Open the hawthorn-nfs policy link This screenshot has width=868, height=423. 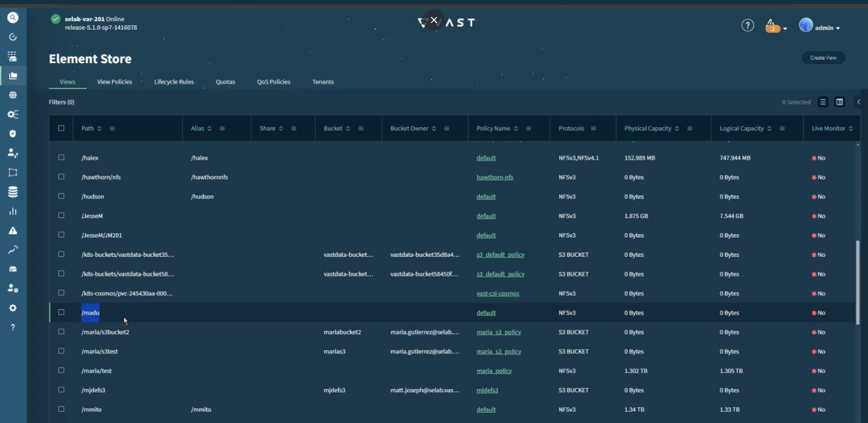[495, 177]
